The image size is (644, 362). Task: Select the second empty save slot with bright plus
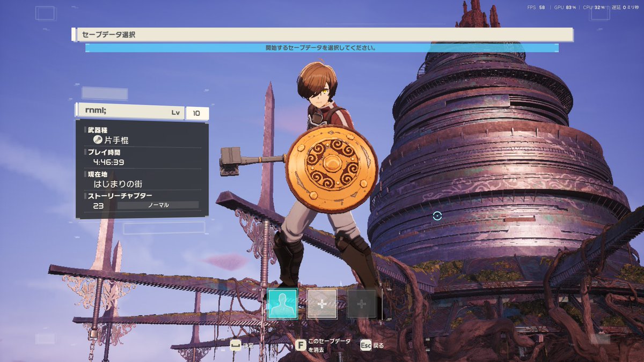tap(322, 304)
